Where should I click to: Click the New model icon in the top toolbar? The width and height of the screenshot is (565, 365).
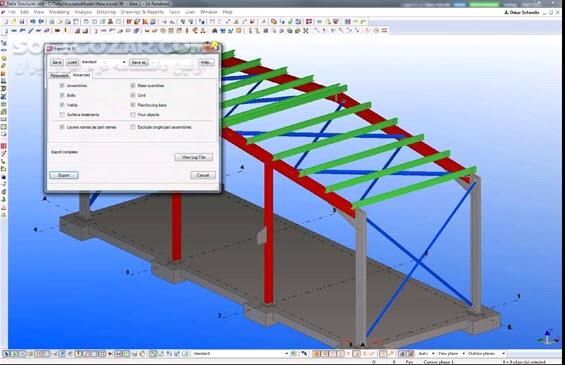(x=6, y=22)
